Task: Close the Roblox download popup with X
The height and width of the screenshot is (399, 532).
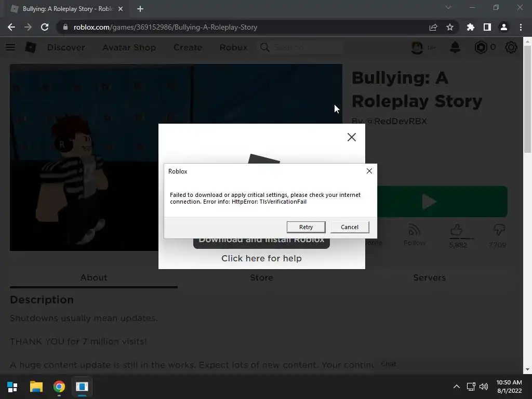Action: click(352, 137)
